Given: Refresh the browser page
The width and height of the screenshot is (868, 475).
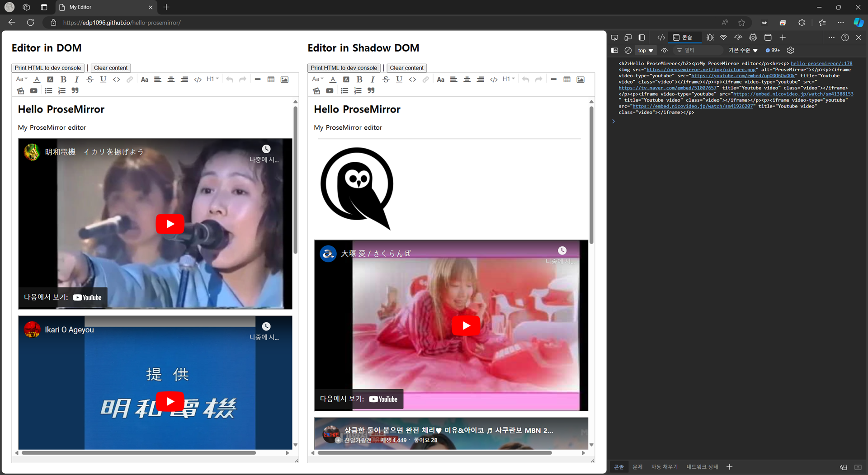Looking at the screenshot, I should pos(30,23).
